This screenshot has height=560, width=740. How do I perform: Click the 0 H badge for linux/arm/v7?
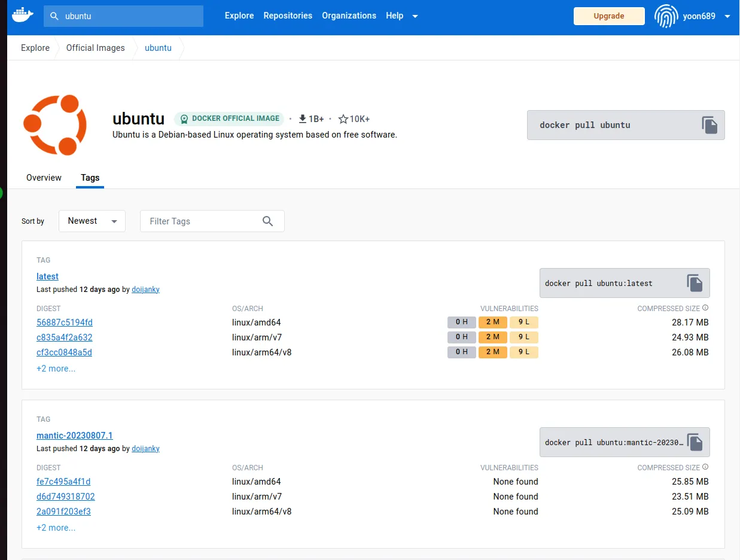coord(462,337)
